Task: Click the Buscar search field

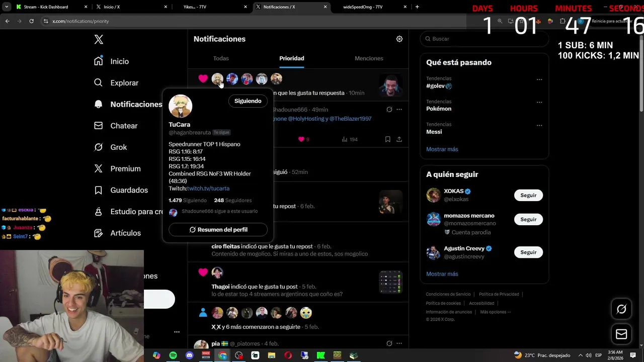Action: [485, 39]
